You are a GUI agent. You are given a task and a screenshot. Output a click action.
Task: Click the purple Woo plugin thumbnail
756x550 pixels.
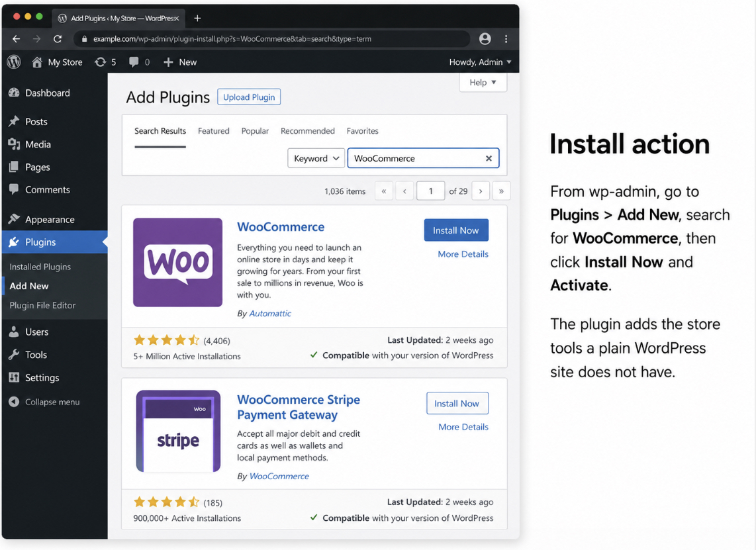(x=178, y=262)
